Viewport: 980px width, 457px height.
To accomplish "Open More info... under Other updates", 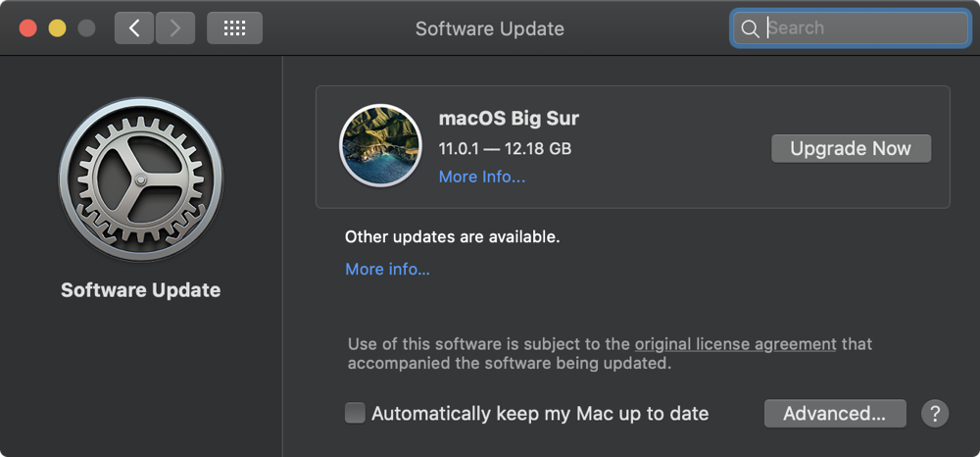I will [x=387, y=269].
